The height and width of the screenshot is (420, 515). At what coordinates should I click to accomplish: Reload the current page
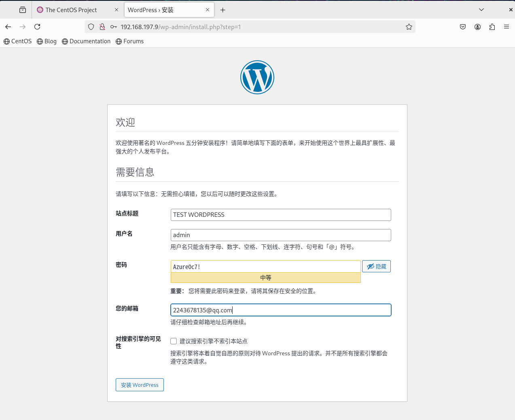(x=37, y=27)
